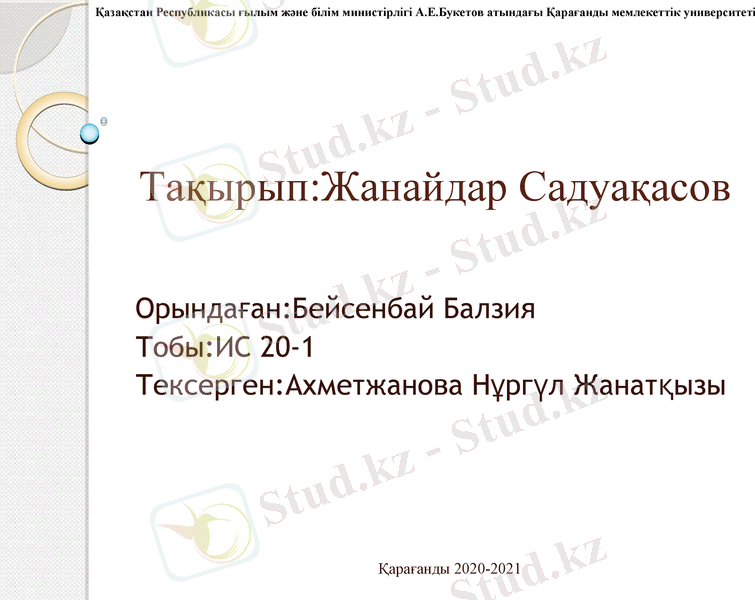Click the footer text 'Қарағанды 2020-2021'
The width and height of the screenshot is (755, 600).
point(449,569)
